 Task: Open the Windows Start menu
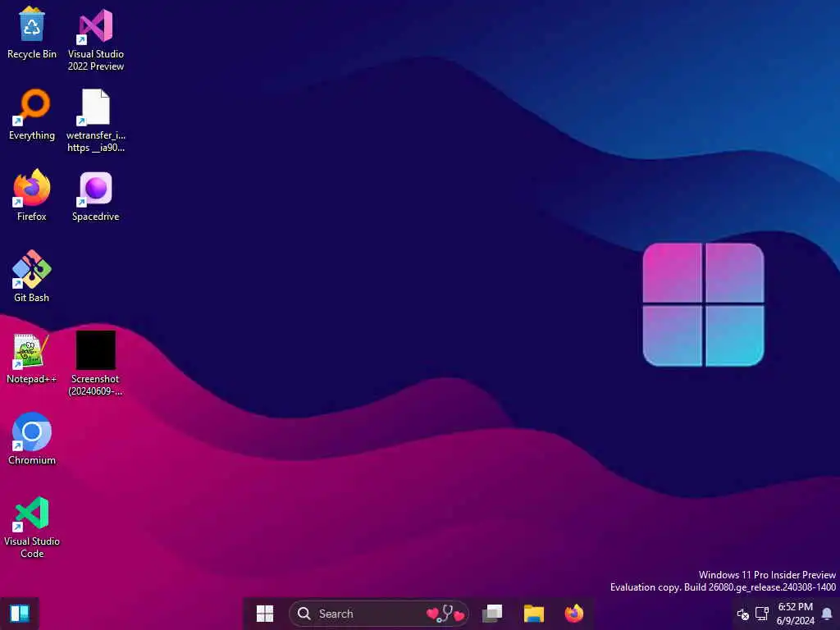pyautogui.click(x=265, y=614)
